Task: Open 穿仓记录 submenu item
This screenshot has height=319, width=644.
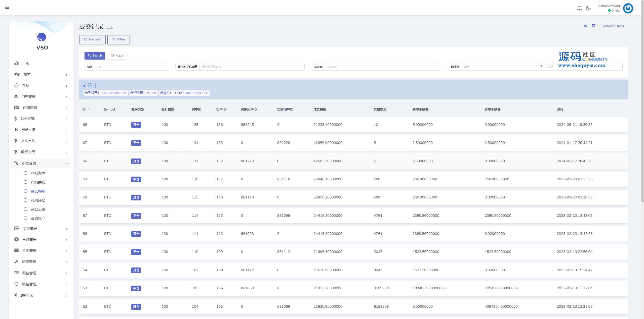Action: [38, 209]
